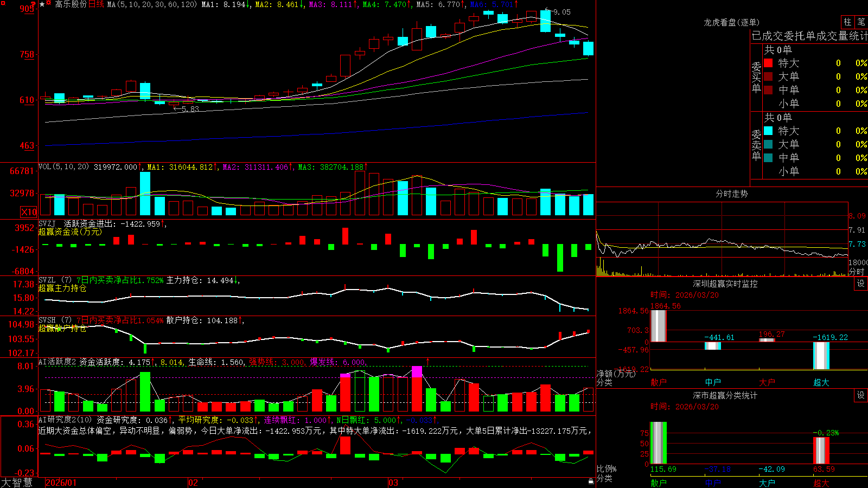The image size is (868, 488).
Task: Click the last cyan candlestick on the price chart
Action: tap(588, 48)
